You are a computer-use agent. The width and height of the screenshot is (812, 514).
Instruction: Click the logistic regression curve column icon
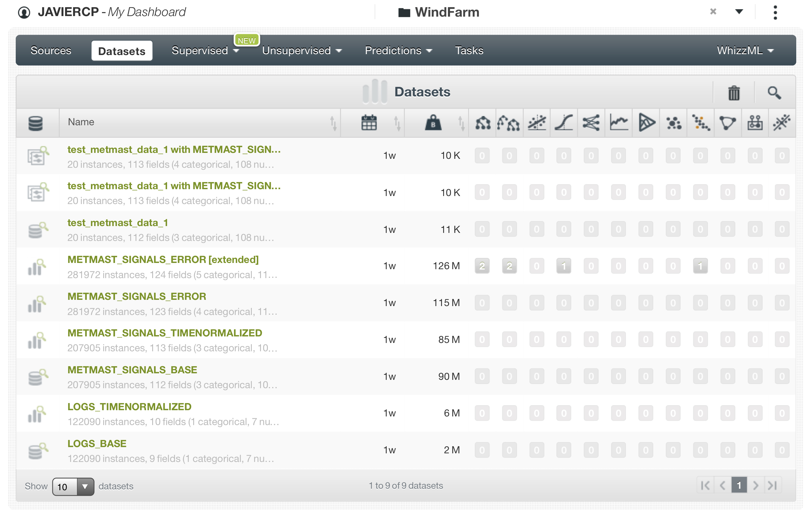(564, 123)
